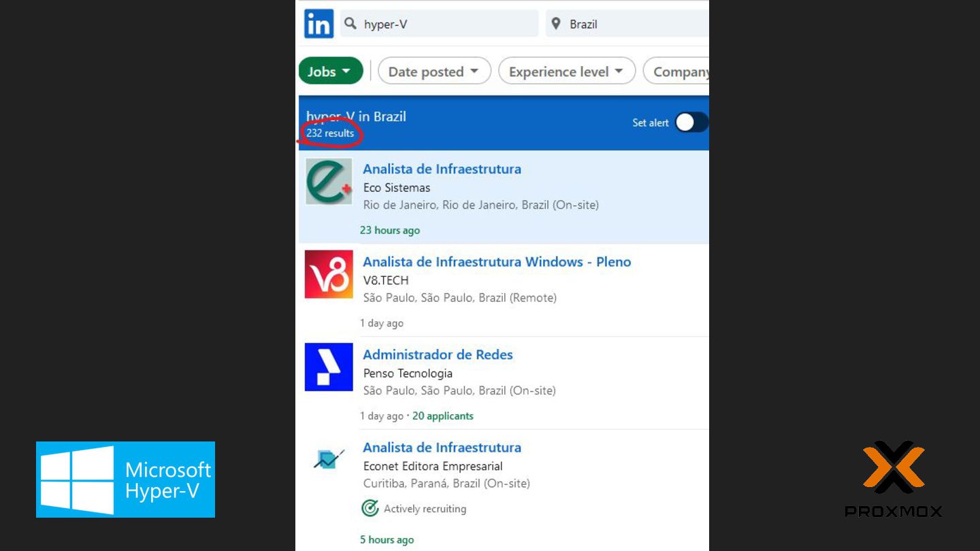980x551 pixels.
Task: Click the Proxmox logo
Action: point(894,479)
